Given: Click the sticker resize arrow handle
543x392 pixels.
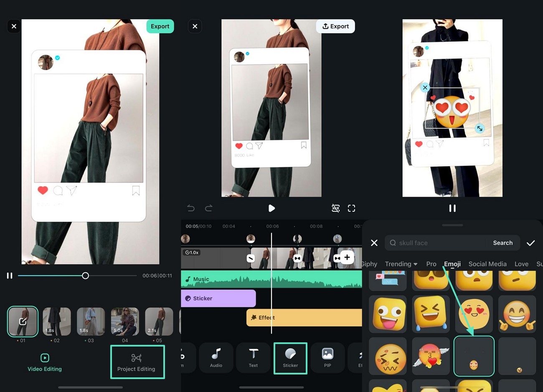Looking at the screenshot, I should (480, 129).
